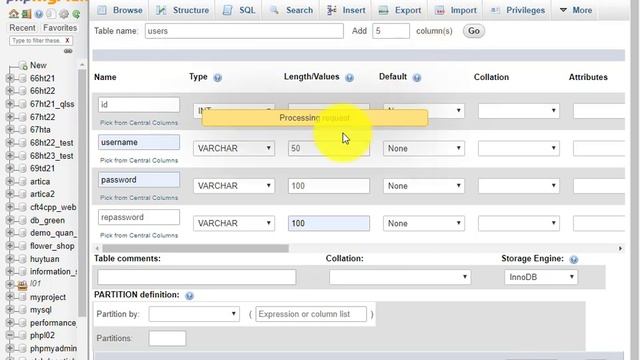Image resolution: width=640 pixels, height=360 pixels.
Task: Click database icon next to myproject
Action: [22, 297]
